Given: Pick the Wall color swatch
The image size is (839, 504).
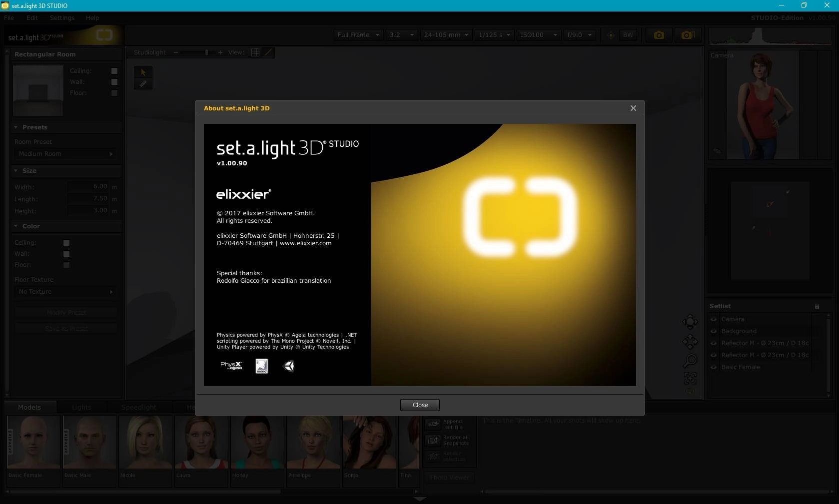Looking at the screenshot, I should (66, 254).
